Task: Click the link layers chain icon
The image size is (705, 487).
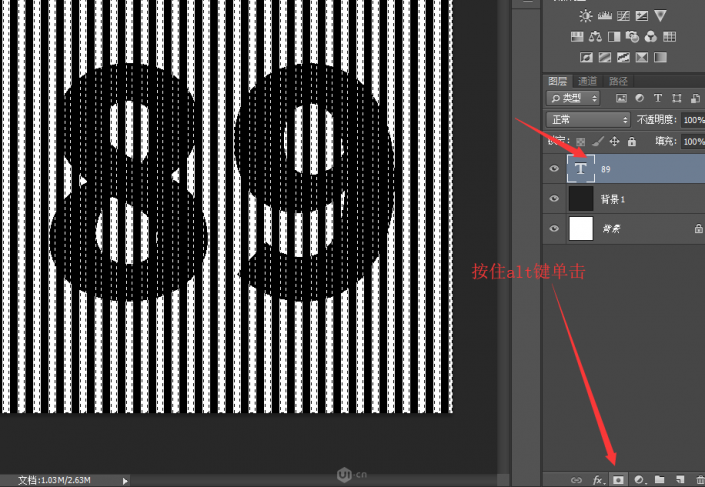Action: [575, 480]
